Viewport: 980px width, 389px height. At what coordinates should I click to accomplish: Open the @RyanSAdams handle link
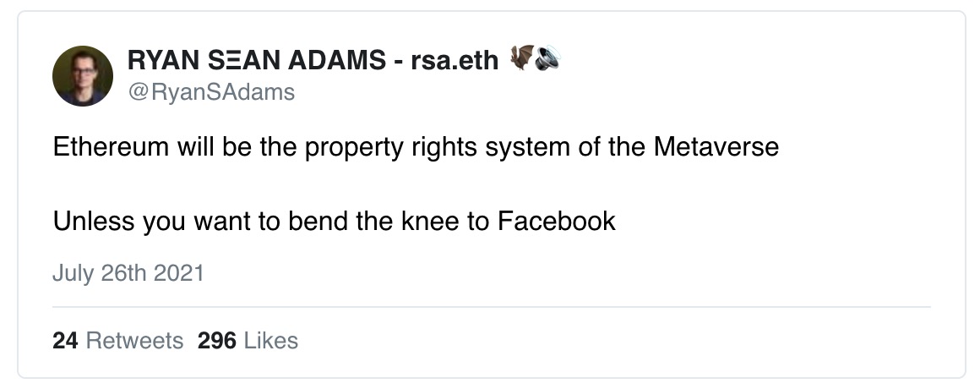coord(211,92)
